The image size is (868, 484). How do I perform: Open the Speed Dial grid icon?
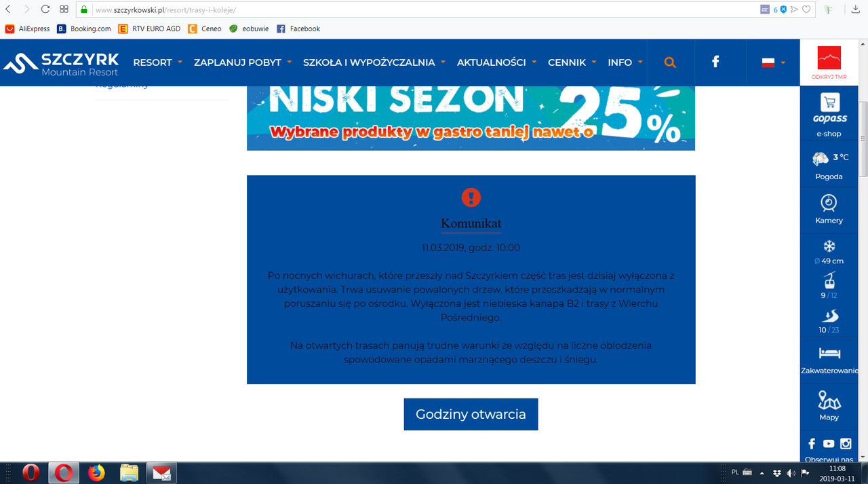pyautogui.click(x=64, y=10)
